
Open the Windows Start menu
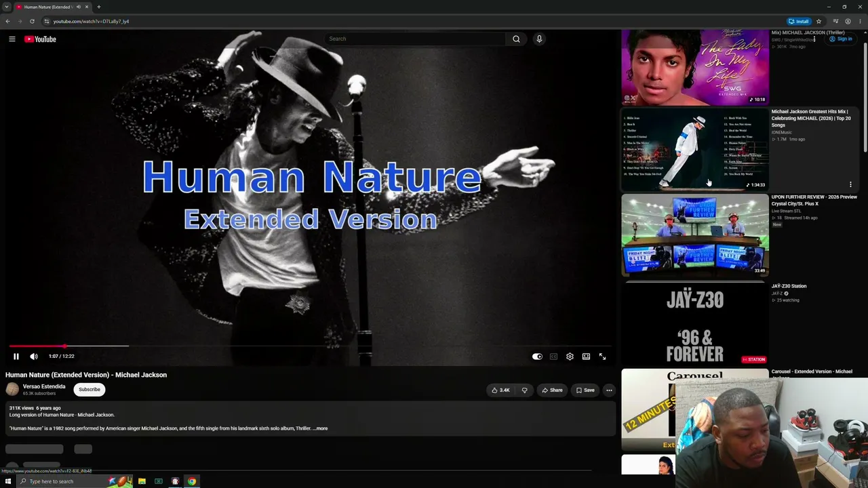point(8,481)
